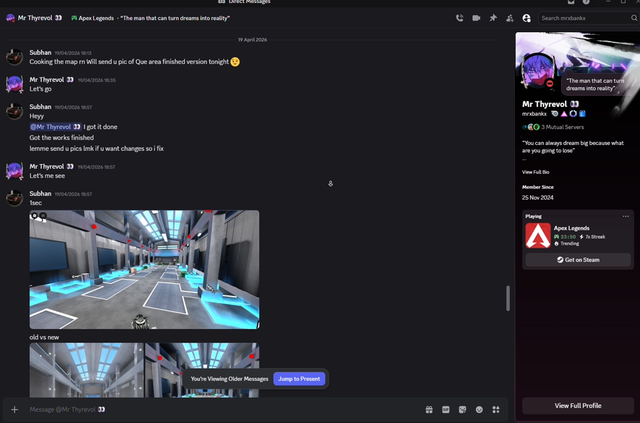
Task: Toggle the user profile panel icon
Action: point(527,18)
